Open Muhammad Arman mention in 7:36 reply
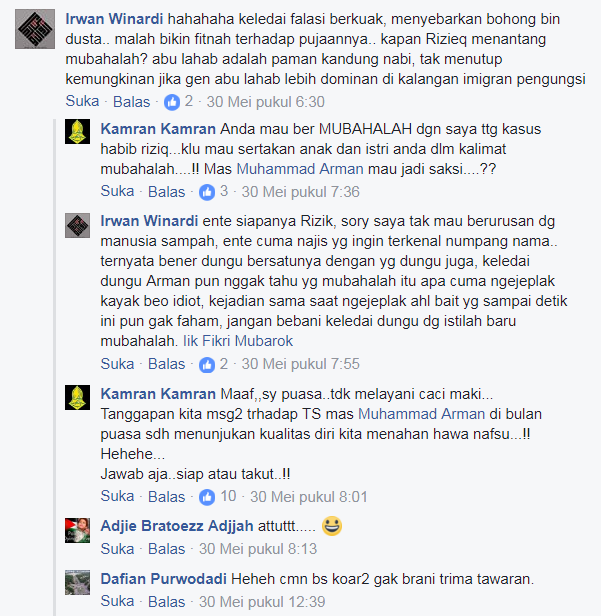Screen dimensions: 601x616 (300, 169)
